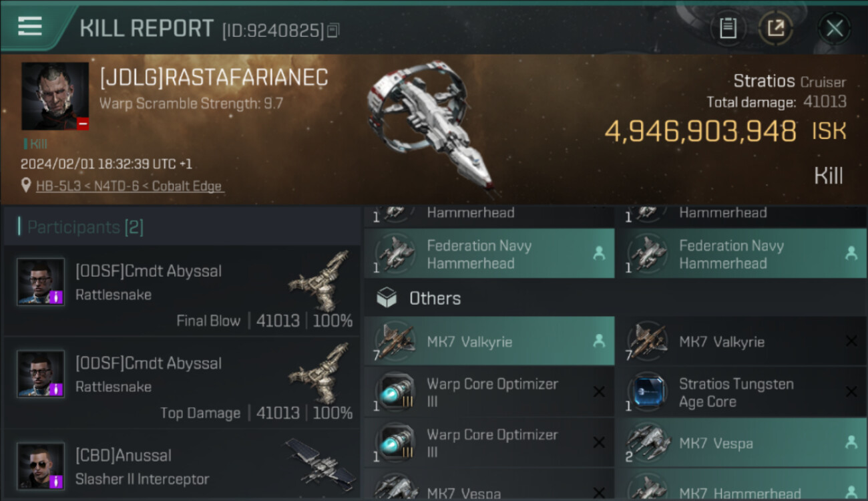Image resolution: width=868 pixels, height=501 pixels.
Task: Close the kill report window
Action: pyautogui.click(x=834, y=28)
